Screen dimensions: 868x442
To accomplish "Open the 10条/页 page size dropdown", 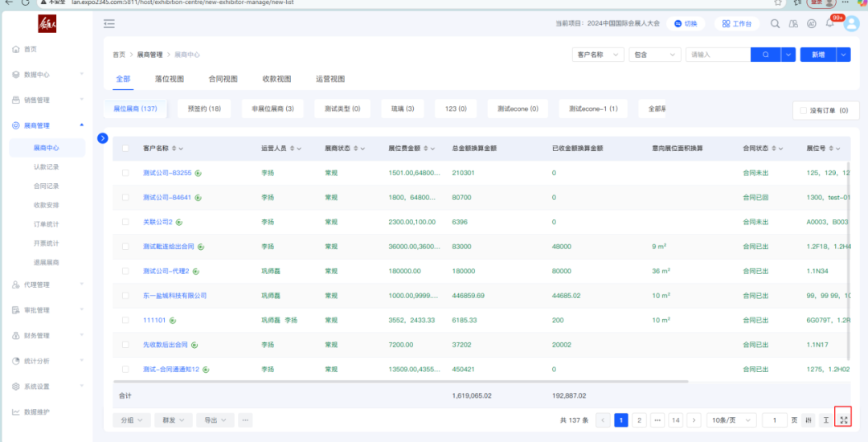I will pos(733,419).
